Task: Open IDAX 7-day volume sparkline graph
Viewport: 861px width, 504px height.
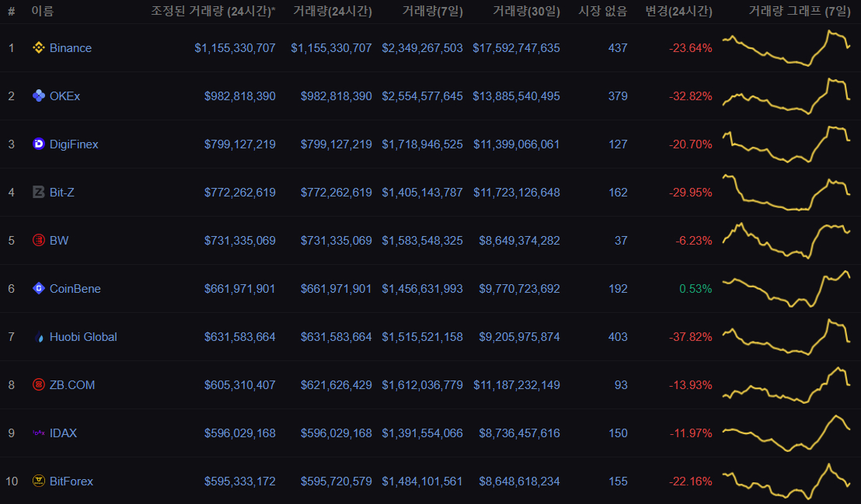Action: point(786,433)
